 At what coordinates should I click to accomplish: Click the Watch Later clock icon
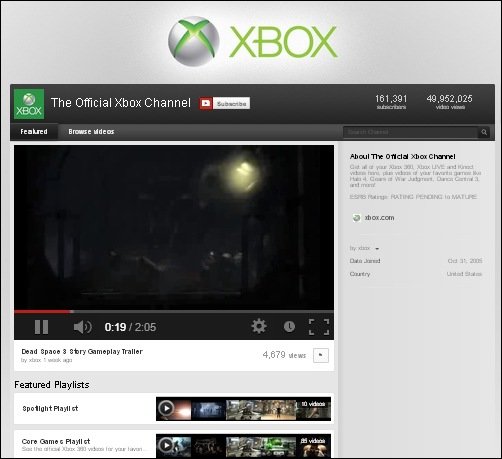pos(289,327)
